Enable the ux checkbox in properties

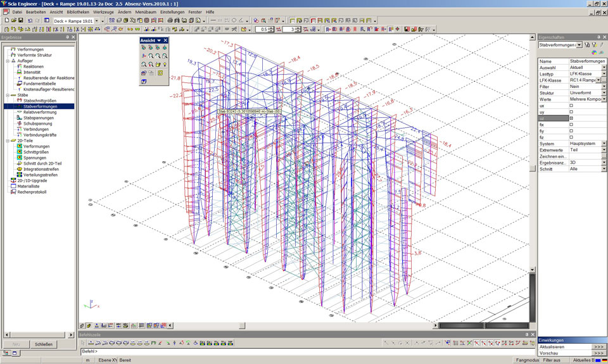pyautogui.click(x=571, y=105)
